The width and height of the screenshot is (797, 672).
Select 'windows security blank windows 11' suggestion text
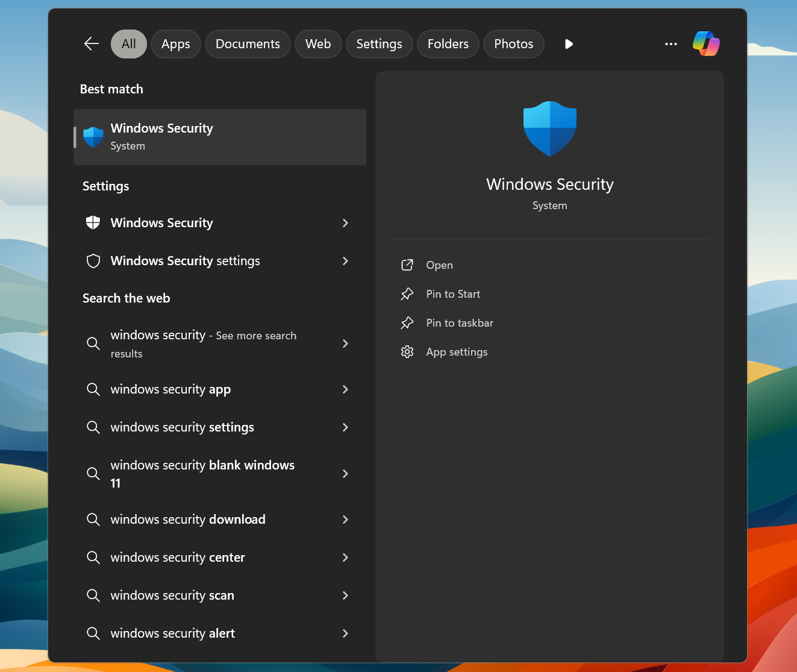(x=202, y=474)
